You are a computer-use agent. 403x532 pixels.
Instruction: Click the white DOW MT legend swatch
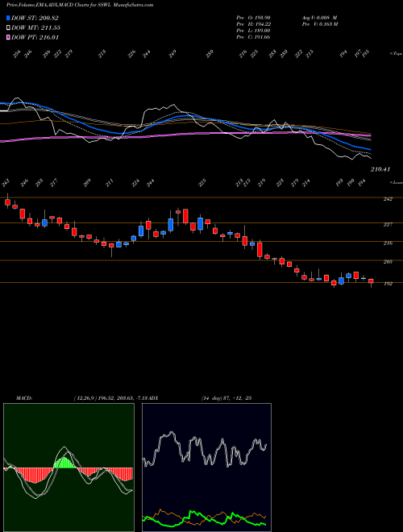[8, 27]
